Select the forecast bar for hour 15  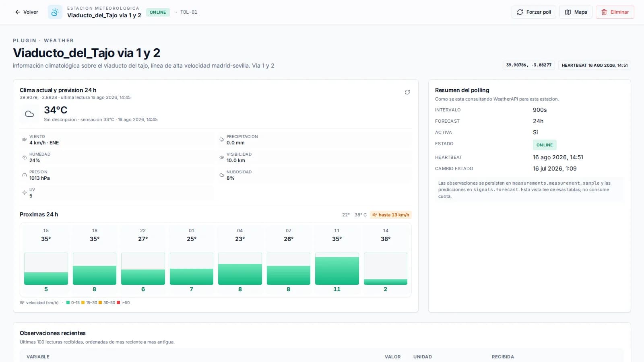(46, 269)
